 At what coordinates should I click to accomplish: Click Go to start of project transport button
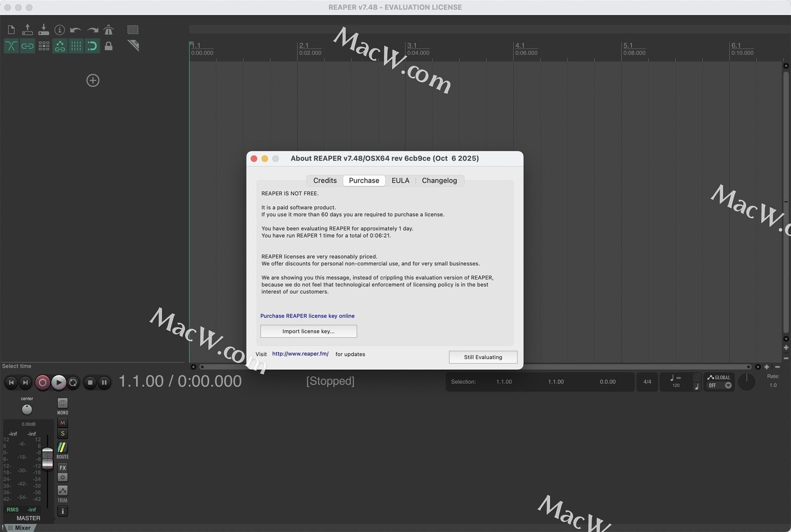point(11,382)
